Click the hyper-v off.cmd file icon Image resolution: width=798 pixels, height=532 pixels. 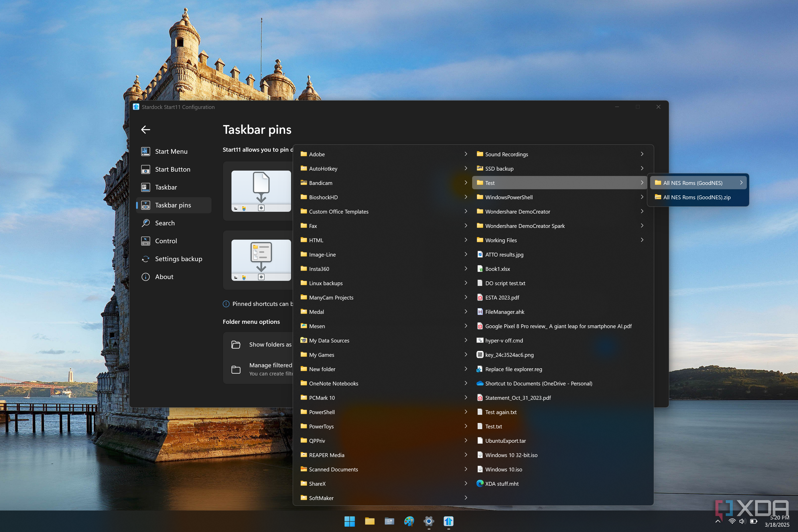(480, 340)
